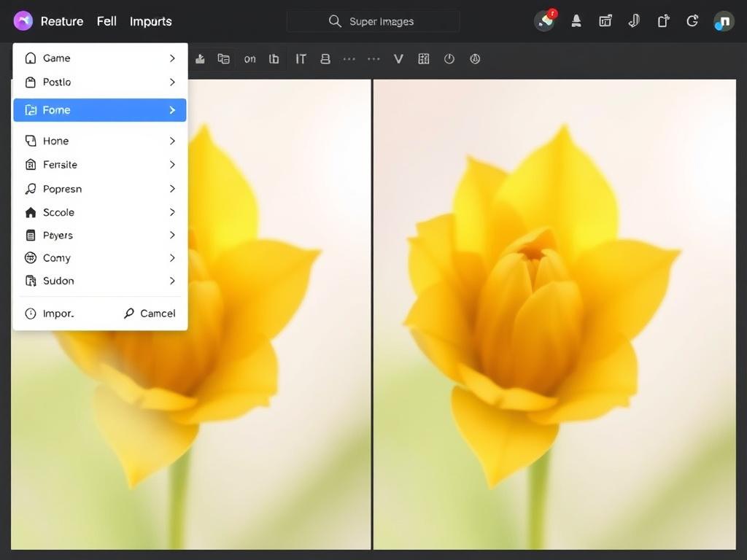This screenshot has height=560, width=747.
Task: Click the Impor. button in the menu
Action: pyautogui.click(x=50, y=314)
